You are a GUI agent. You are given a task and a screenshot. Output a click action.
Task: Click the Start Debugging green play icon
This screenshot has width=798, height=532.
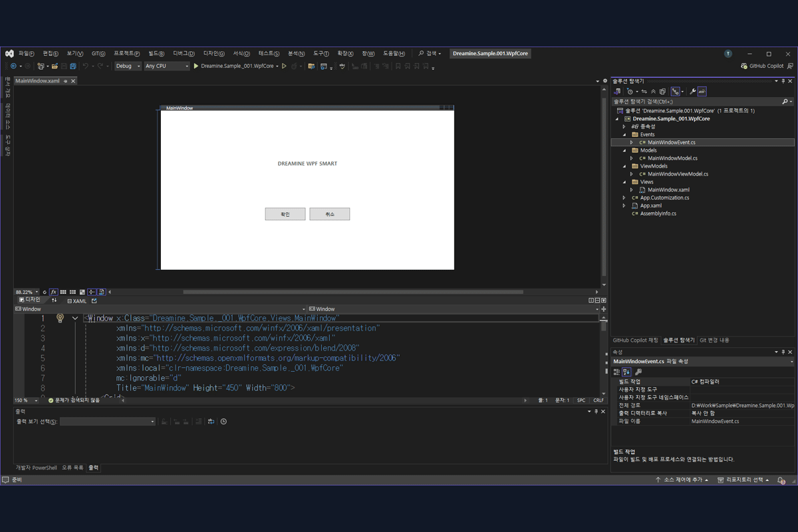click(196, 66)
